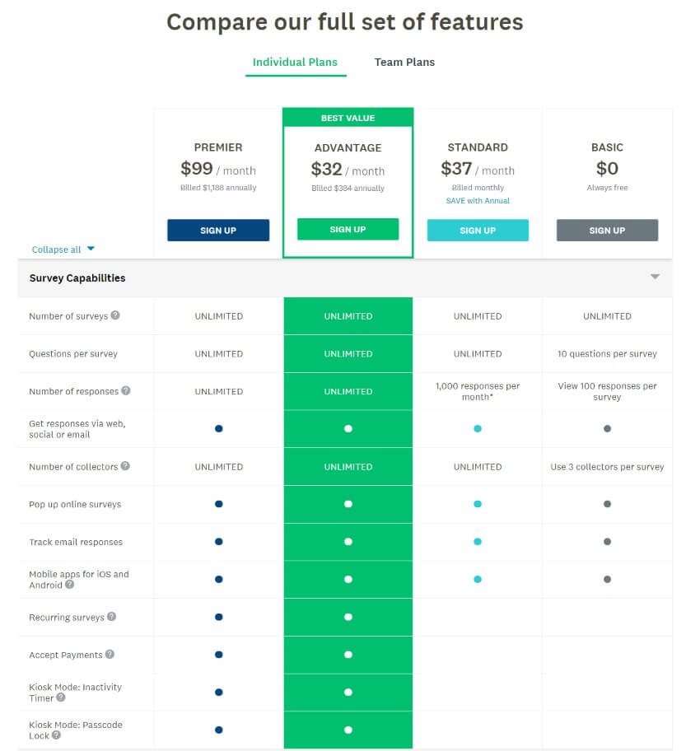This screenshot has height=751, width=700.
Task: Click the Best Value banner
Action: (348, 118)
